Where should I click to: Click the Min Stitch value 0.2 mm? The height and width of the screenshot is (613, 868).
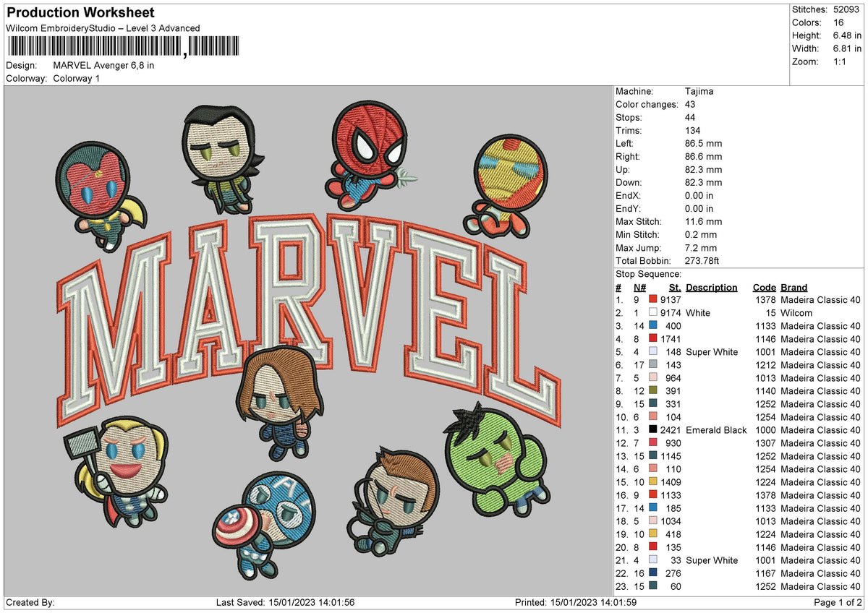point(700,235)
